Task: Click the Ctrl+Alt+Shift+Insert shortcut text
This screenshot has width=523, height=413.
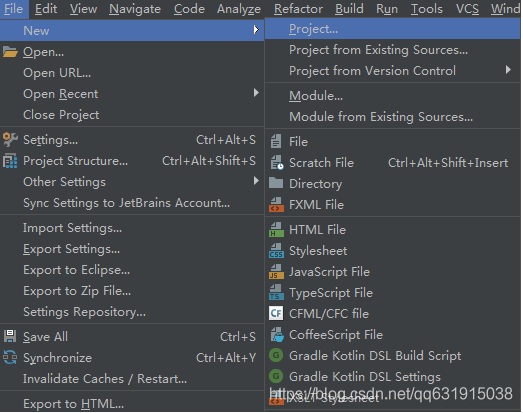Action: coord(448,163)
